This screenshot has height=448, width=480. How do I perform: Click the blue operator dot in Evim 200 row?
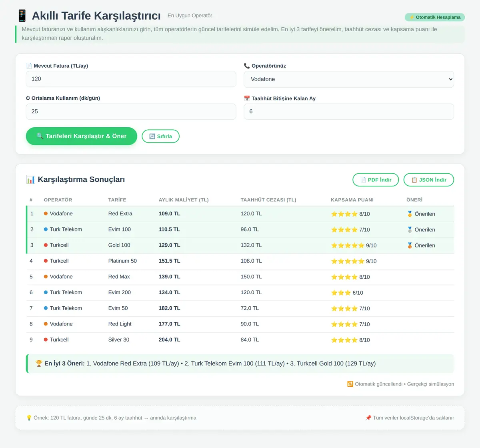(x=46, y=292)
